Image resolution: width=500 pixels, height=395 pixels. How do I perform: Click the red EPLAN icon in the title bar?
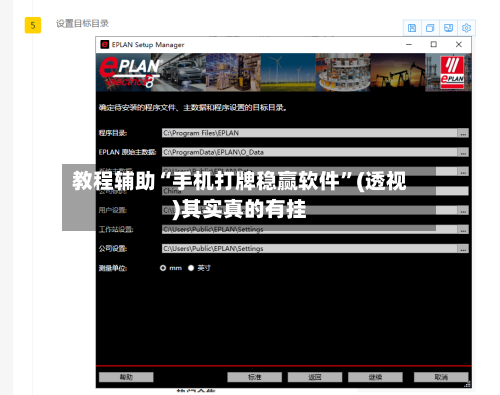click(x=105, y=44)
